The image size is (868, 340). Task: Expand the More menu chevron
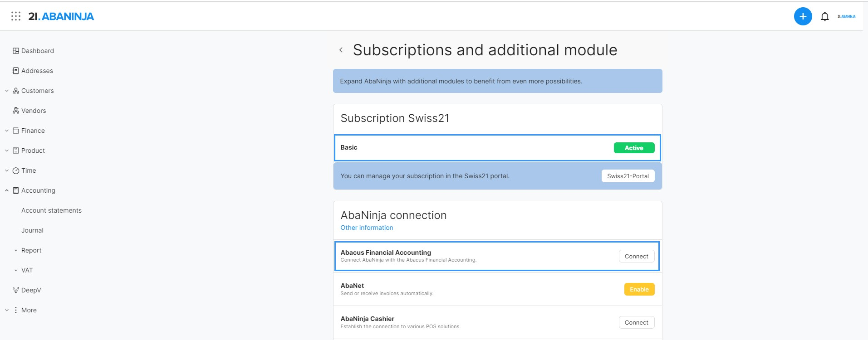click(7, 310)
